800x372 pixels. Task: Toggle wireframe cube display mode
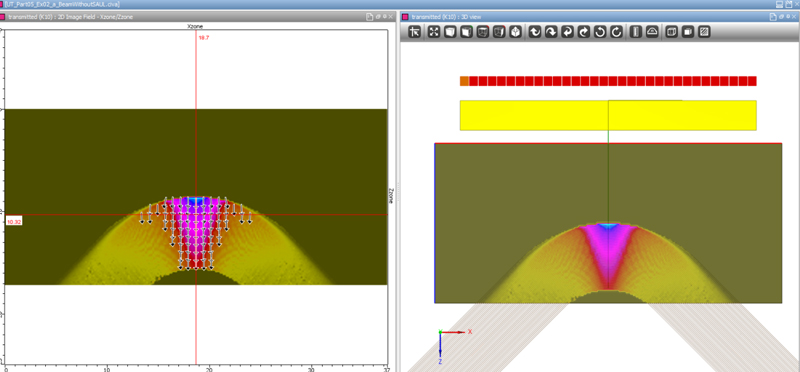671,32
